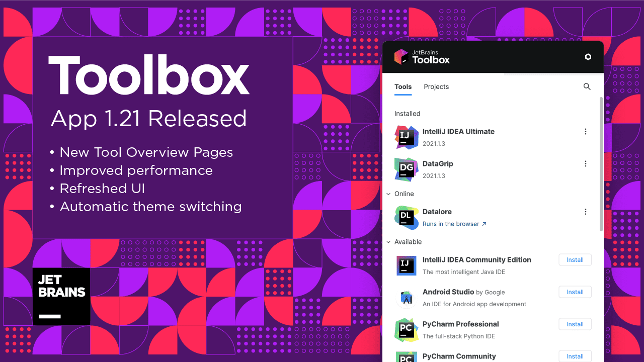
Task: Install IntelliJ IDEA Community Edition
Action: [575, 260]
